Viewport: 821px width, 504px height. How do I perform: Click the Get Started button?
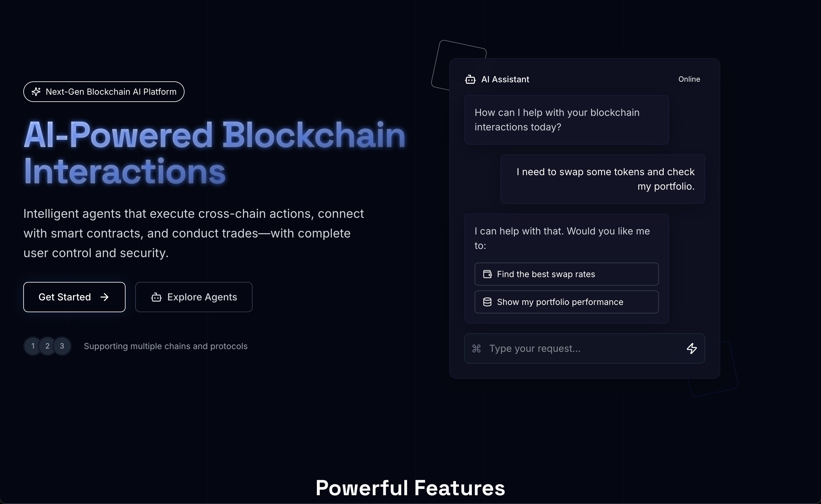point(74,297)
